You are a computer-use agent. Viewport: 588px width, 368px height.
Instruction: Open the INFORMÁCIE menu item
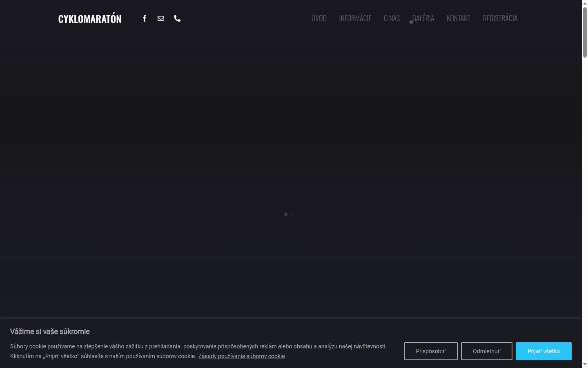[x=355, y=18]
